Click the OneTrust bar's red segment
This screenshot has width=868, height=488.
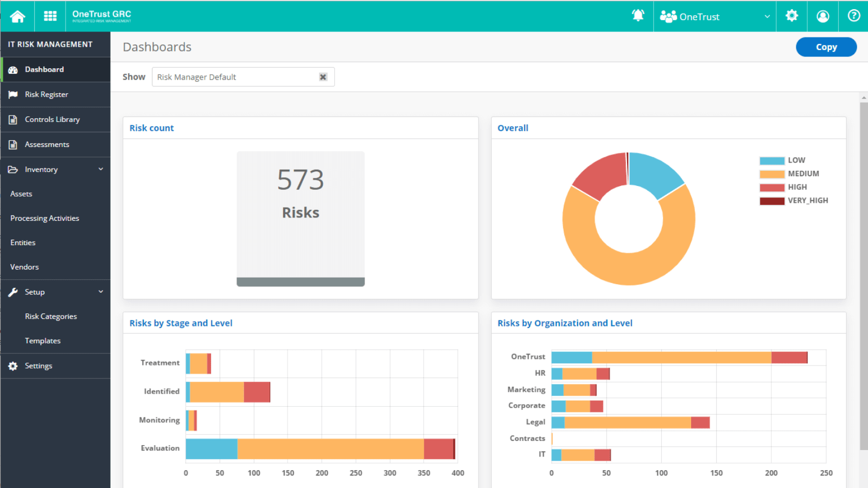pyautogui.click(x=789, y=357)
